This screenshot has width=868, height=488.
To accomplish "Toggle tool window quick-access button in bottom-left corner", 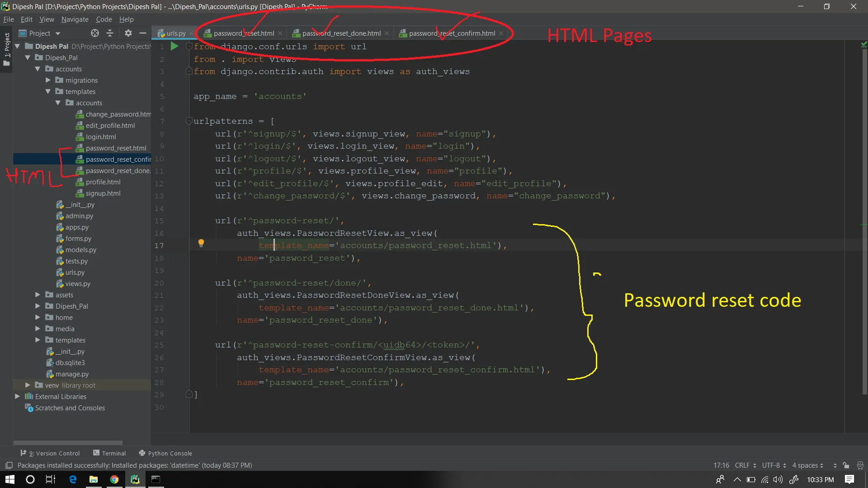I will [x=9, y=465].
